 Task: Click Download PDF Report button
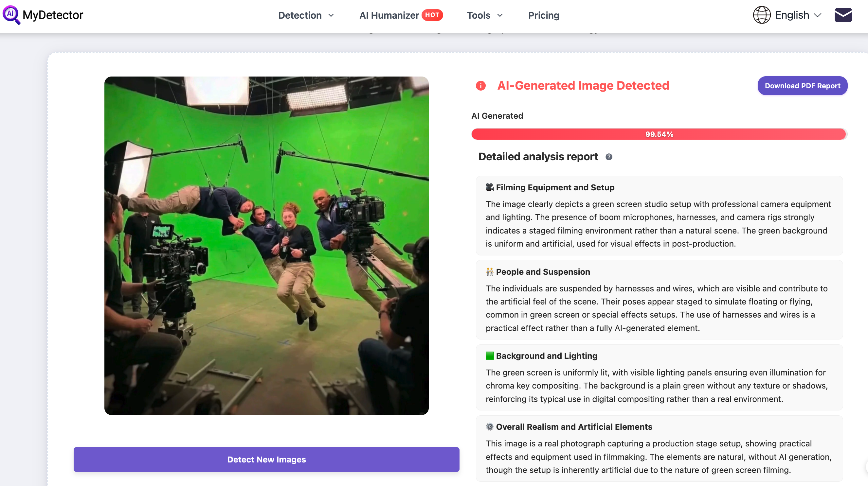pyautogui.click(x=802, y=86)
